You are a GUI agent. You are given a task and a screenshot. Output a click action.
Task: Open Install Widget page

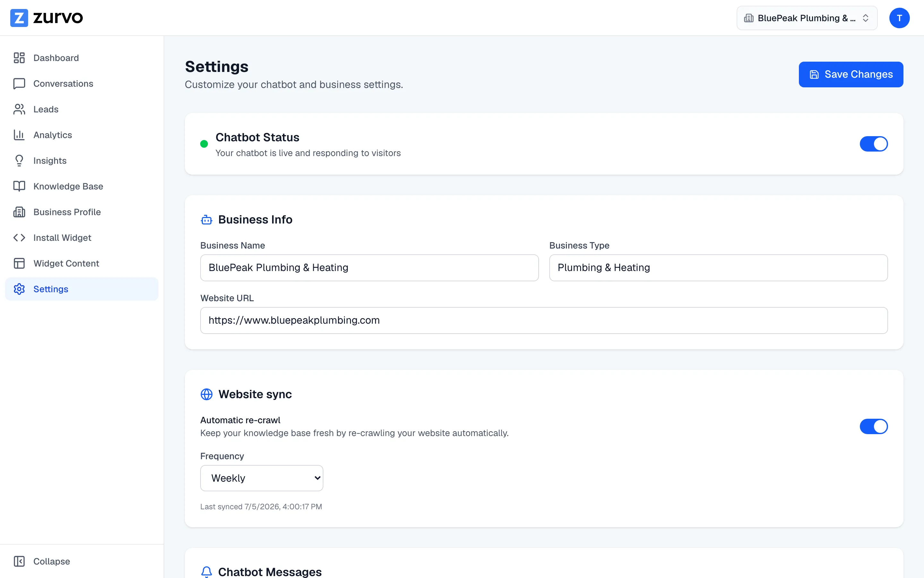pos(82,237)
